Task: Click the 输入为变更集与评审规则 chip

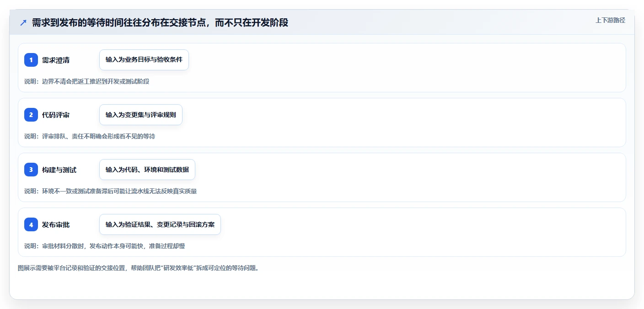Action: [141, 115]
